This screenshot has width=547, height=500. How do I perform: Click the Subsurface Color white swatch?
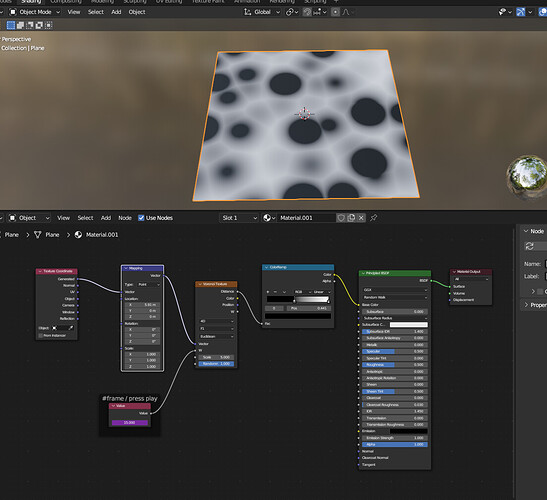pos(409,325)
